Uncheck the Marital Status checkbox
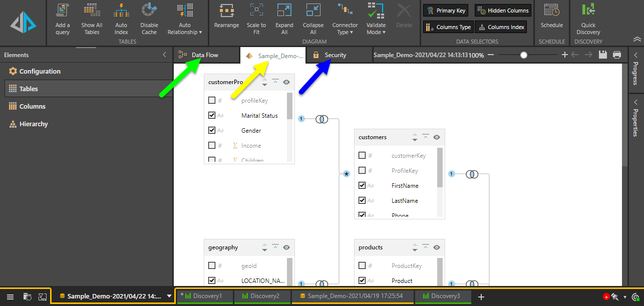 [212, 115]
